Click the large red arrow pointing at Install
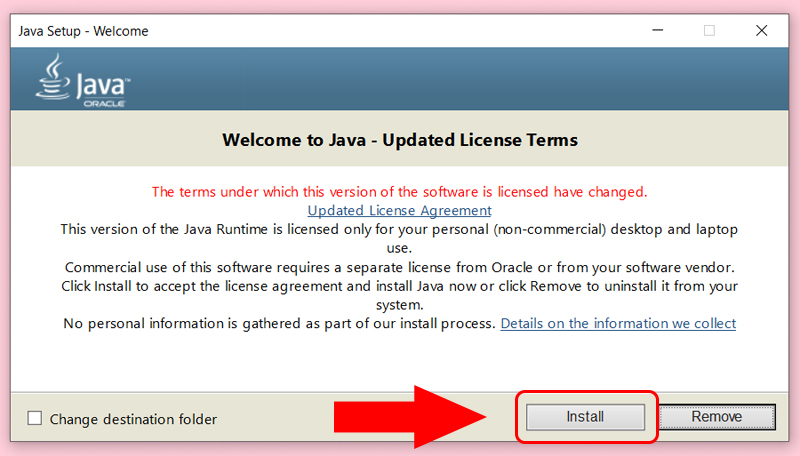Screen dimensions: 800x456 click(410, 417)
